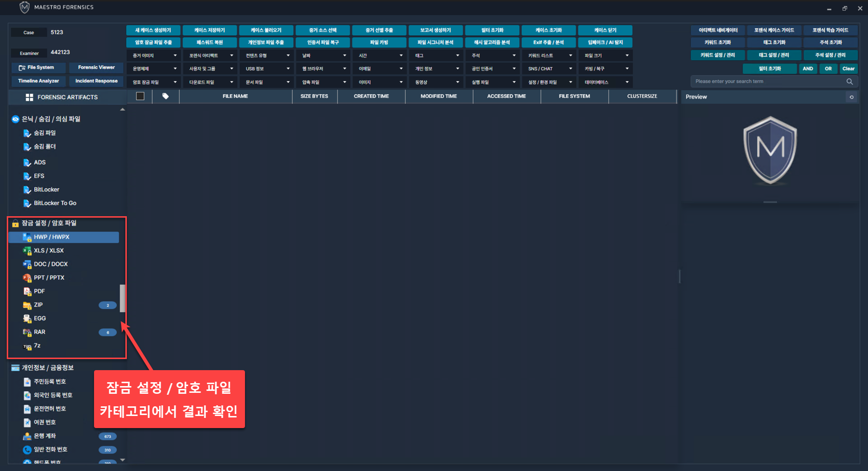Viewport: 868px width, 471px height.
Task: Click the artifact tree vertical scrollbar thumb
Action: coord(122,298)
